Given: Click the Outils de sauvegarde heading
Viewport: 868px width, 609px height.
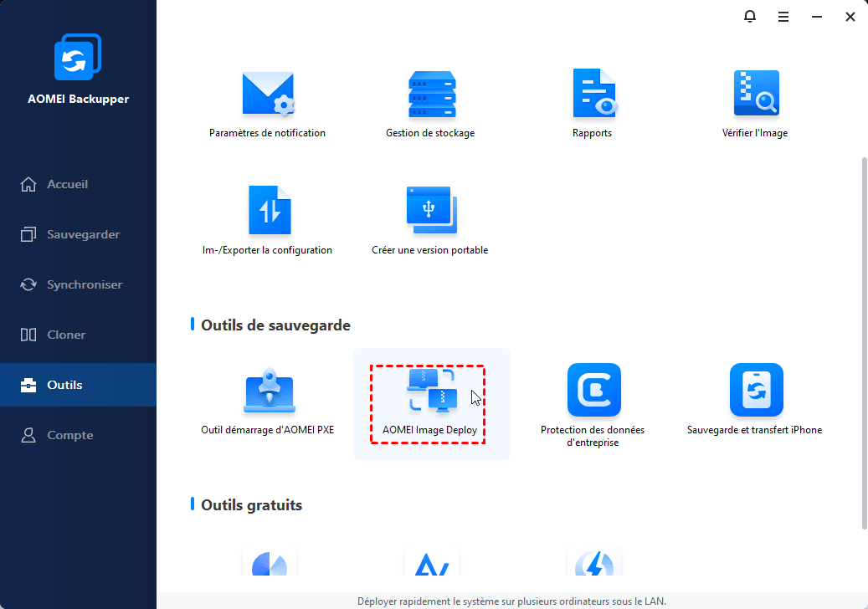Looking at the screenshot, I should coord(275,325).
